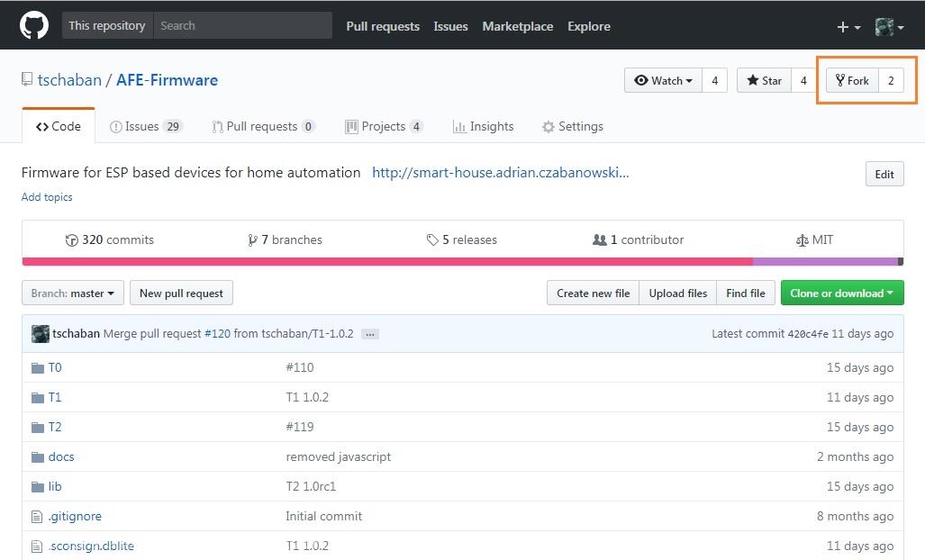Viewport: 925px width, 560px height.
Task: Open the lib folder
Action: pyautogui.click(x=55, y=486)
